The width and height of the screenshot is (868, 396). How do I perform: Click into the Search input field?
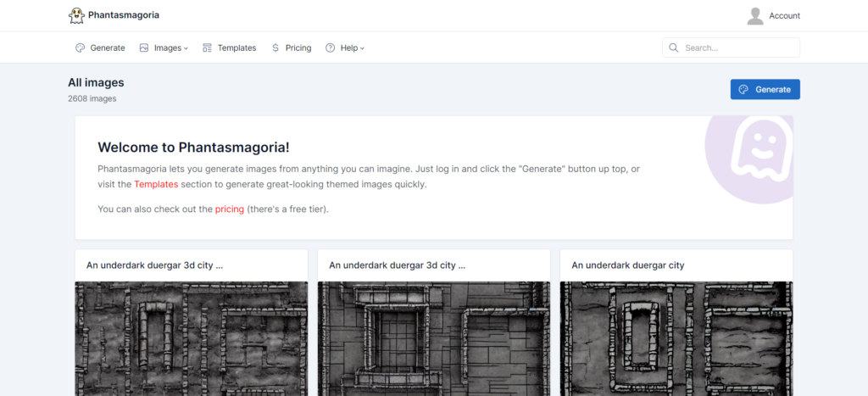click(x=737, y=48)
